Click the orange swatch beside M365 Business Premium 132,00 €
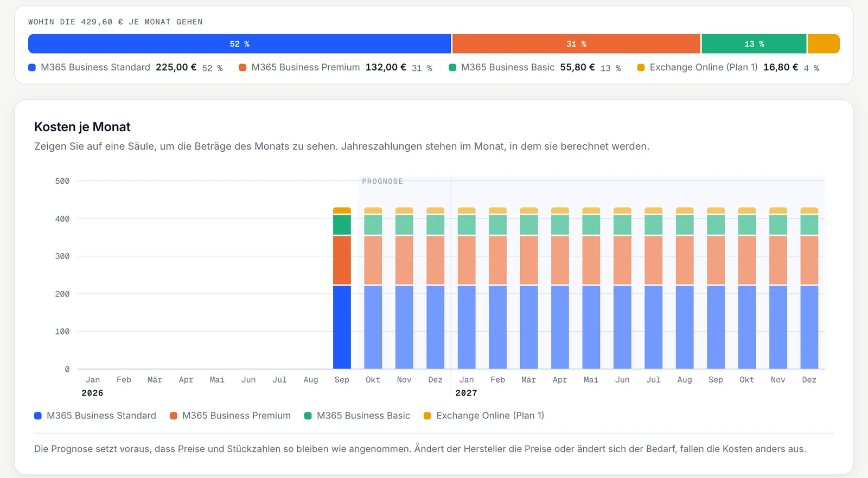868x478 pixels. 242,68
